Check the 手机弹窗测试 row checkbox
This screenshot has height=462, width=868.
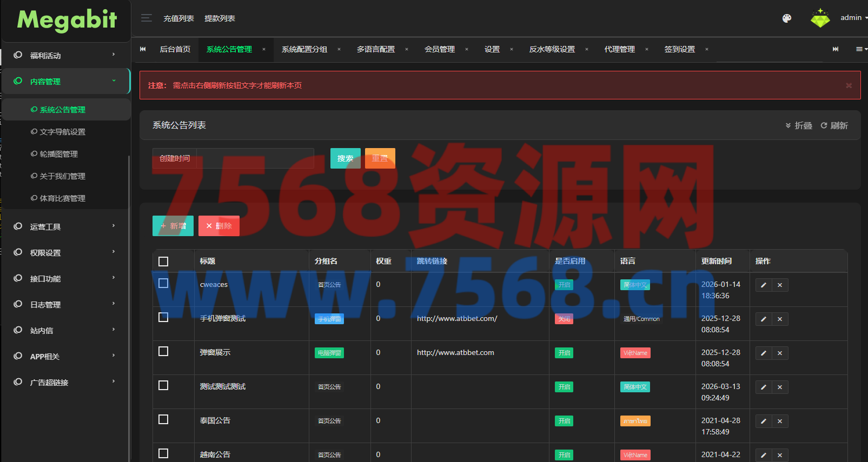pyautogui.click(x=163, y=317)
